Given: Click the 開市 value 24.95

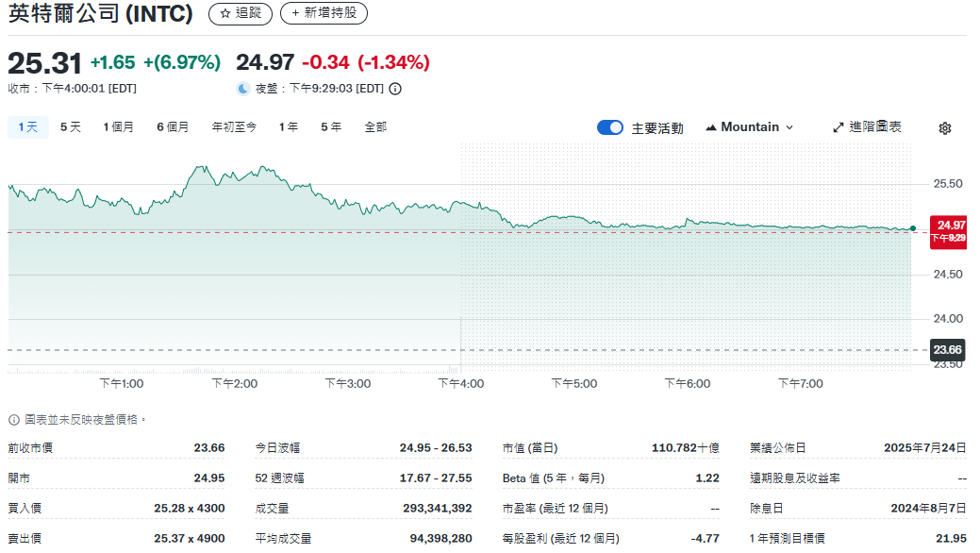Looking at the screenshot, I should pos(209,478).
